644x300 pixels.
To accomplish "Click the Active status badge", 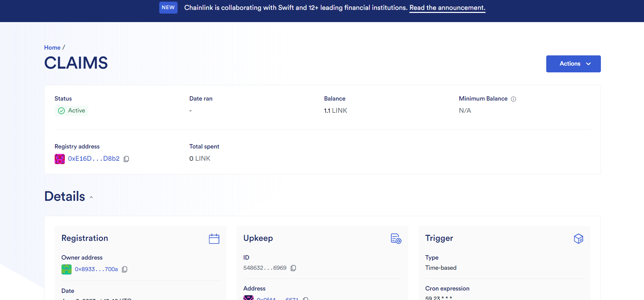I will pos(71,111).
